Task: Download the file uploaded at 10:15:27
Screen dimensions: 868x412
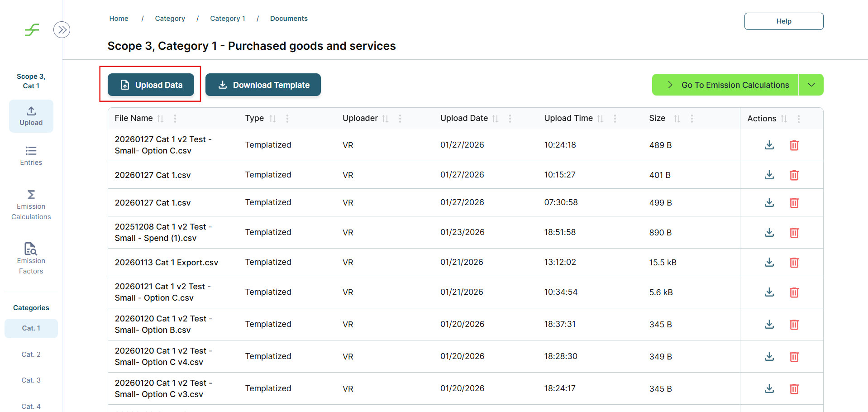Action: (x=769, y=175)
